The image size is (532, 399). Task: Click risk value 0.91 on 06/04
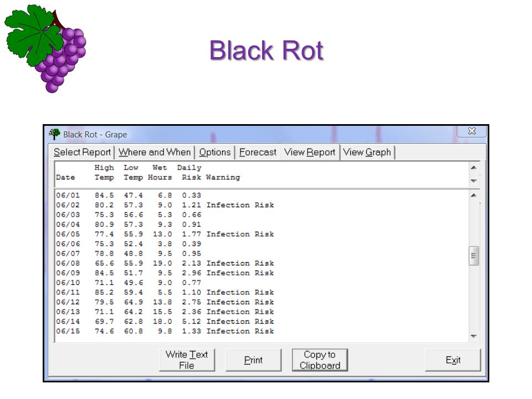(x=191, y=224)
